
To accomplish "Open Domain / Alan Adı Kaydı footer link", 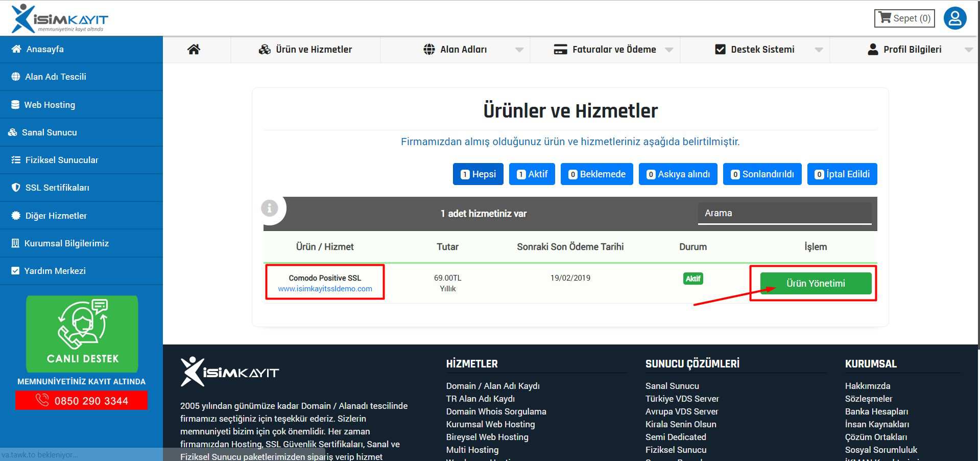I will (493, 386).
